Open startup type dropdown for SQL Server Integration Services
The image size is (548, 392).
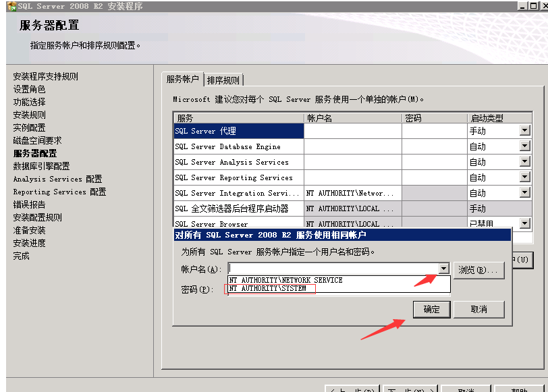point(524,192)
